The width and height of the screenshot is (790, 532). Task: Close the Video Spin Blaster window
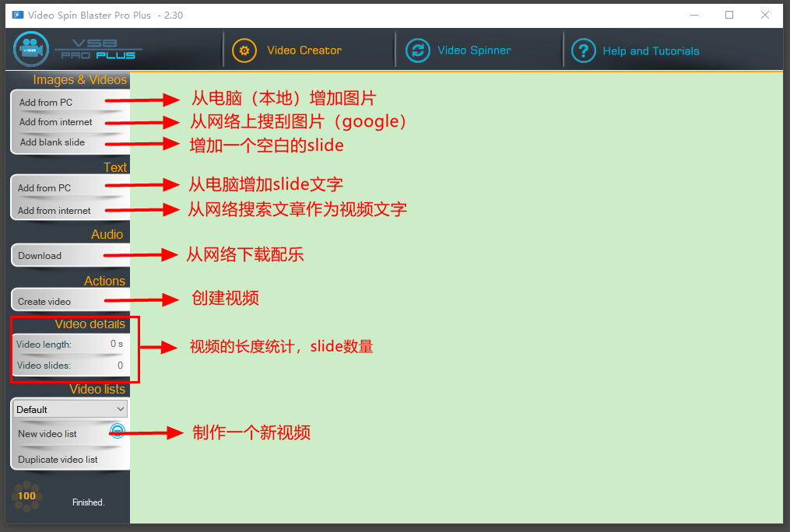click(765, 15)
